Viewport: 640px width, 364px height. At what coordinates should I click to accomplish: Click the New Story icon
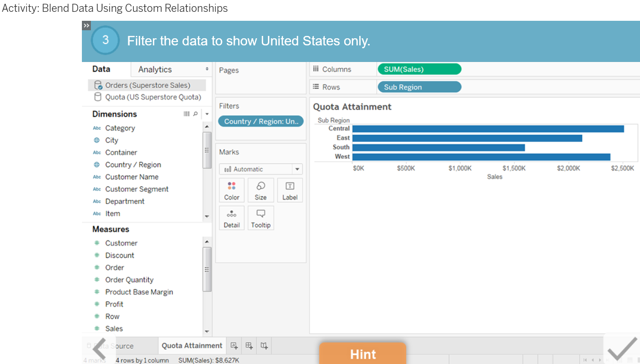pos(265,346)
